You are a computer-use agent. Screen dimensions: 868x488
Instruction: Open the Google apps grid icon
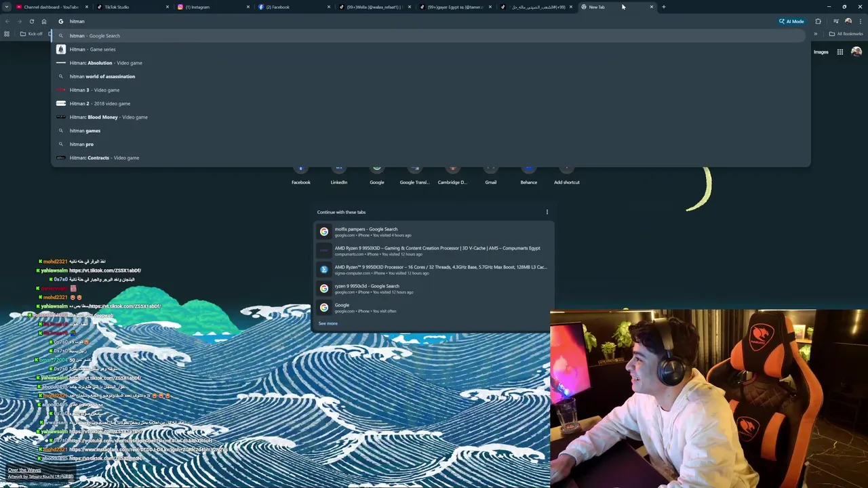tap(840, 52)
